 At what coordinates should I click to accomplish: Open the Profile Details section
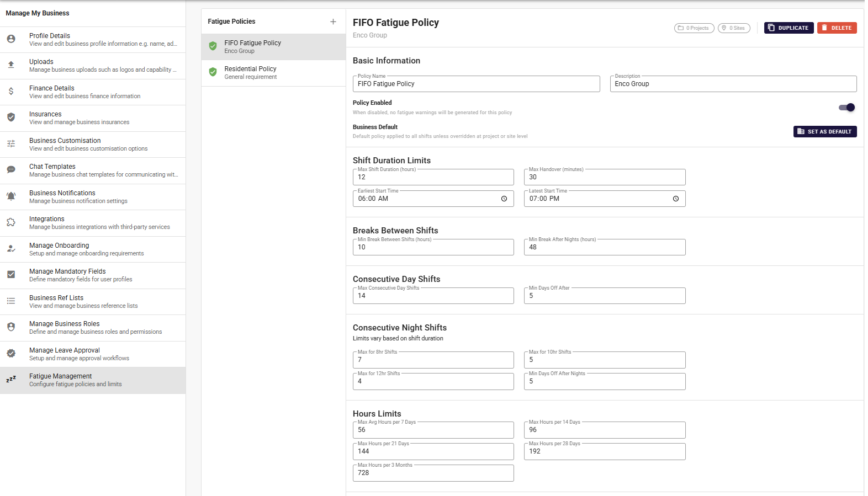point(93,40)
